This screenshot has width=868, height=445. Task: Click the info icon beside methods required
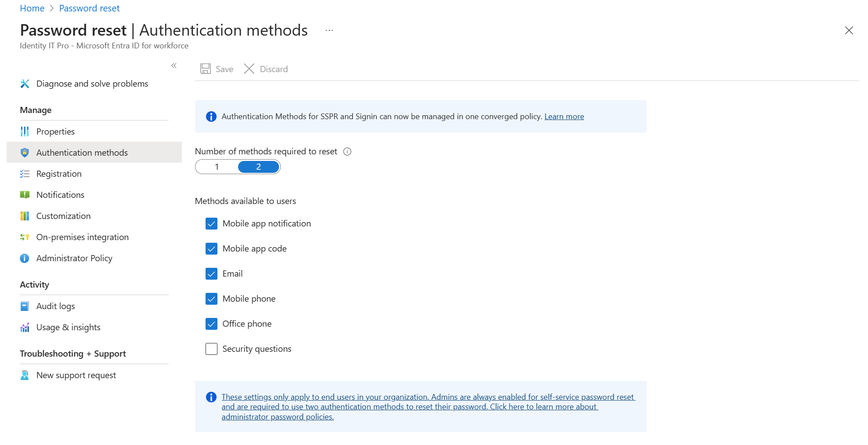point(347,152)
